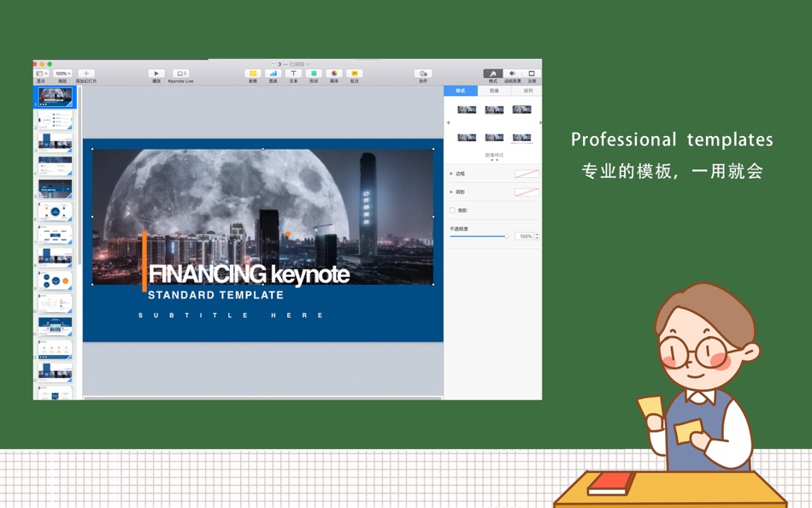Open Keynote Live from the toolbar

click(x=180, y=74)
